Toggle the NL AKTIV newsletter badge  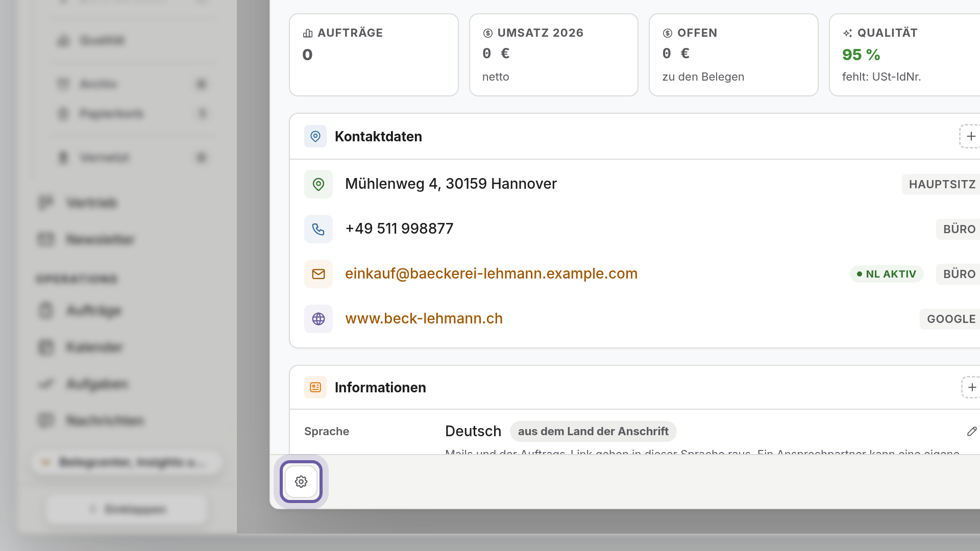pyautogui.click(x=887, y=274)
